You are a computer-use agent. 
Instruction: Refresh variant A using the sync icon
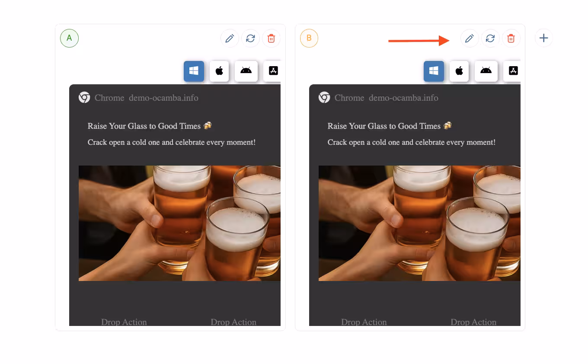(x=250, y=38)
